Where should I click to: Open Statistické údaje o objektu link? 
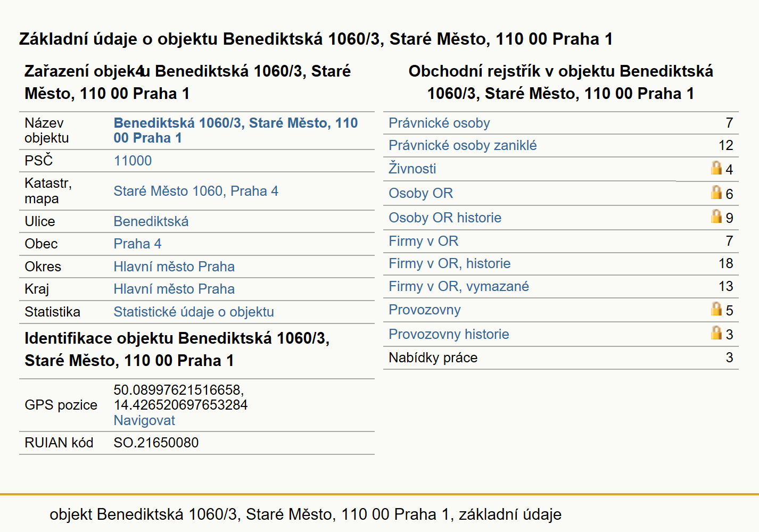click(194, 312)
